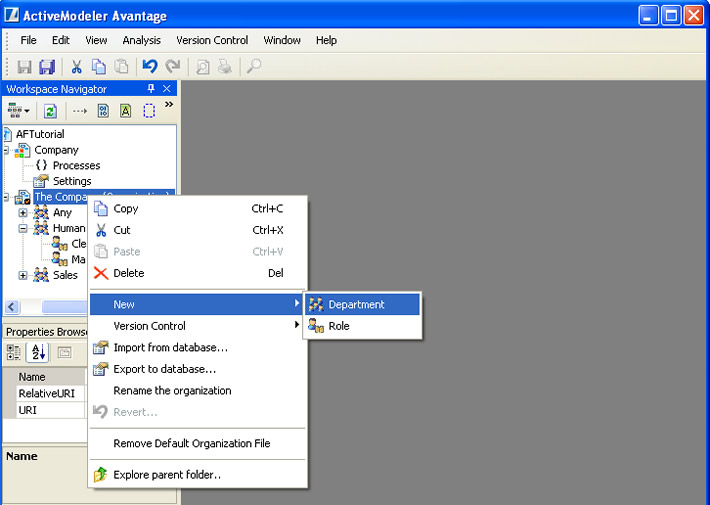This screenshot has height=505, width=710.
Task: Open the Window menu
Action: pos(282,40)
